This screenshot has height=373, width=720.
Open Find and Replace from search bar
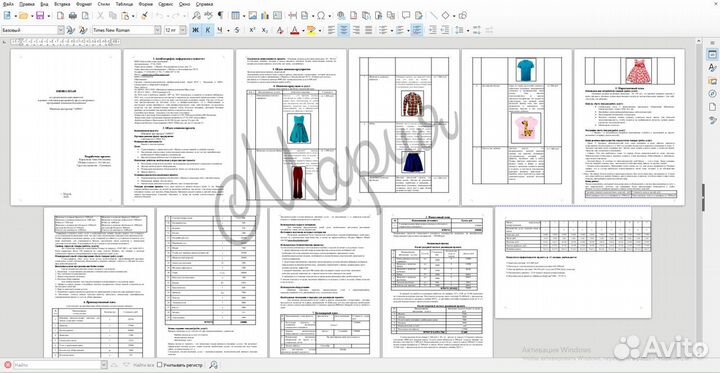coord(213,365)
